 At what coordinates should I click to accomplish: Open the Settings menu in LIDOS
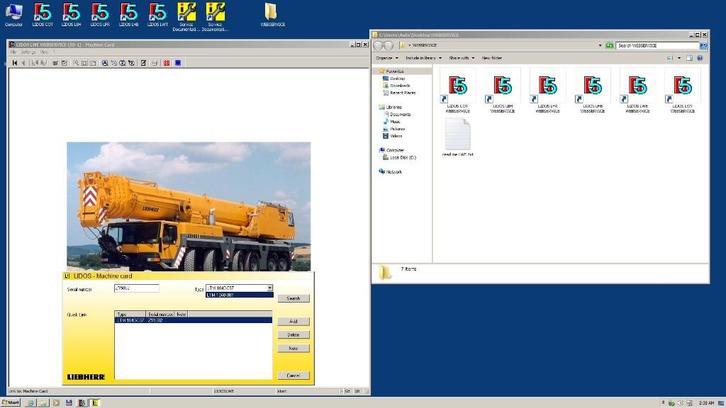[x=28, y=52]
